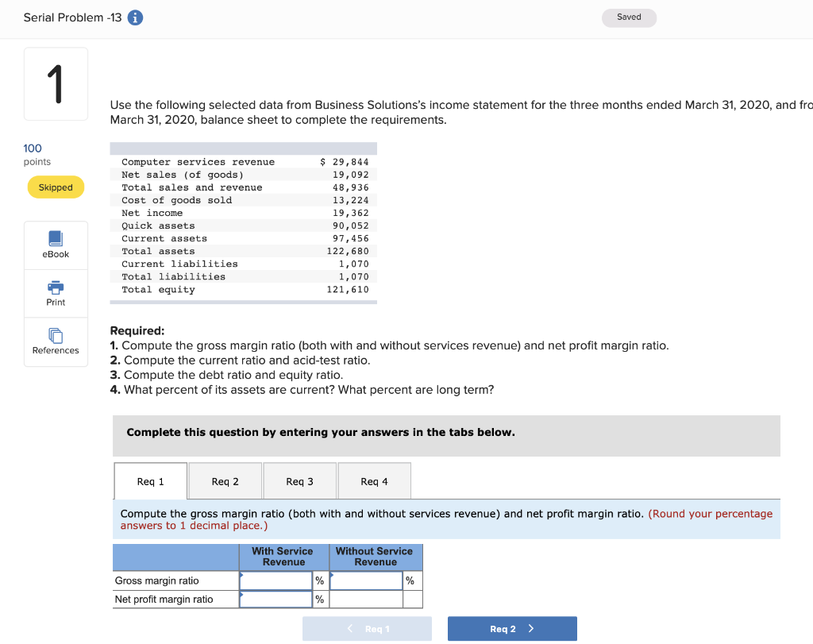
Task: Click the grayed Req 1 back button
Action: click(367, 627)
